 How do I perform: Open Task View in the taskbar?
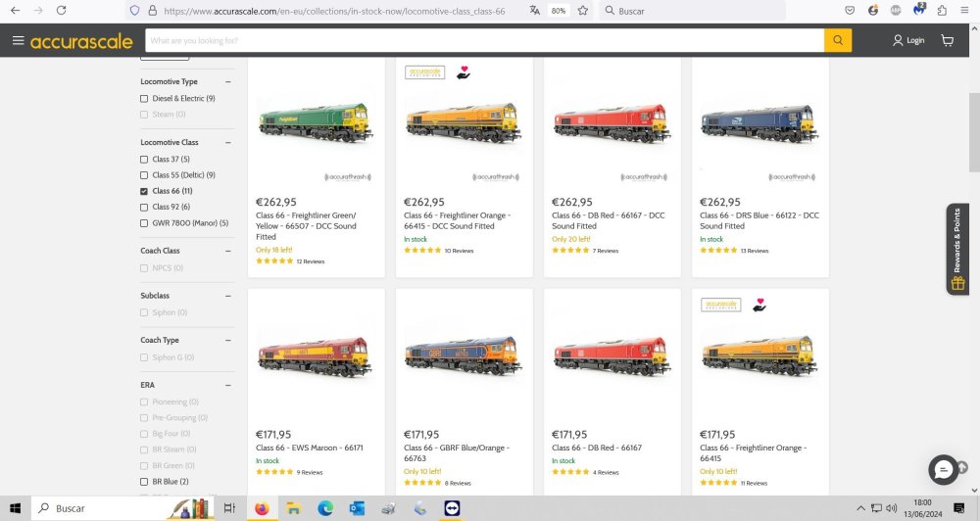tap(229, 508)
